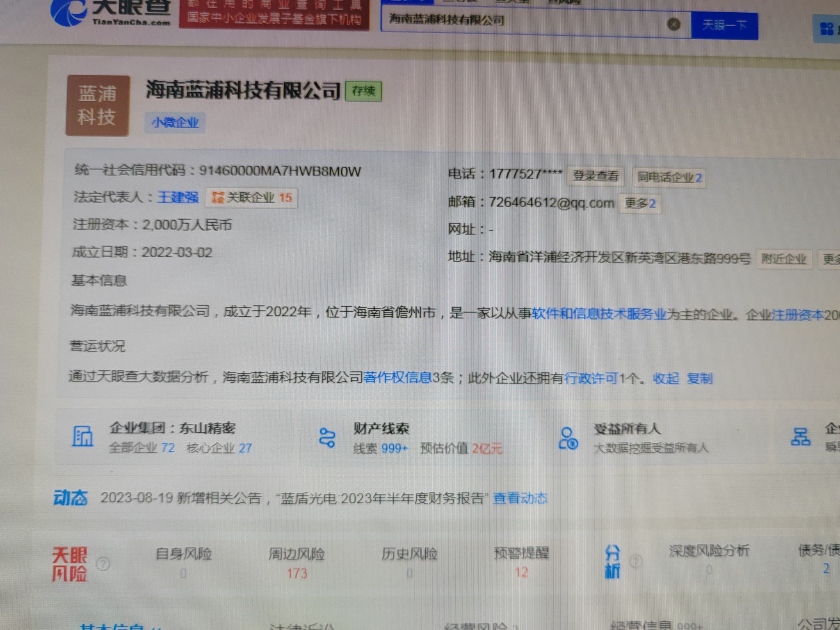
Task: Click the 分析 help question icon
Action: pyautogui.click(x=636, y=561)
